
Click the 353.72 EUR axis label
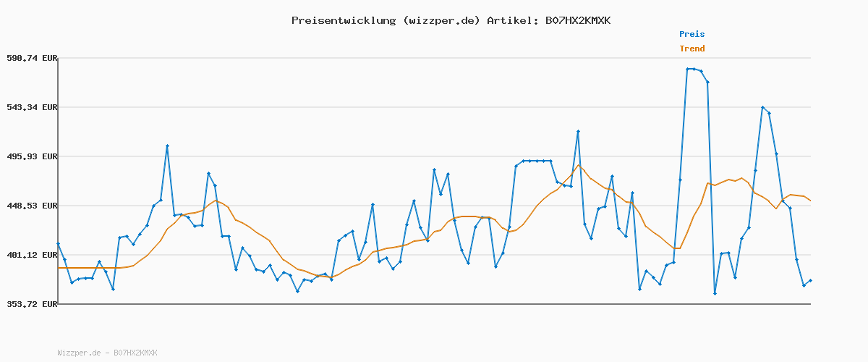pyautogui.click(x=31, y=304)
